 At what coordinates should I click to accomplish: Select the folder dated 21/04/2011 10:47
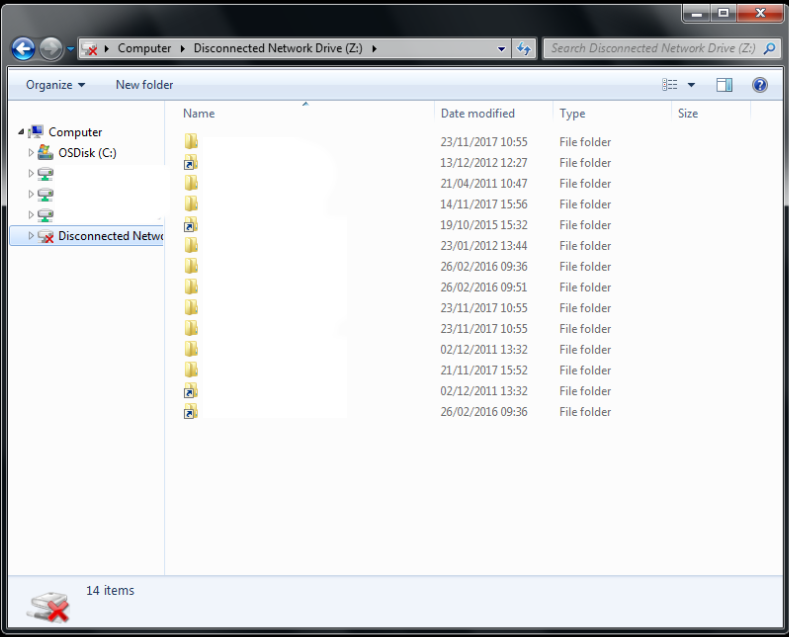(191, 183)
